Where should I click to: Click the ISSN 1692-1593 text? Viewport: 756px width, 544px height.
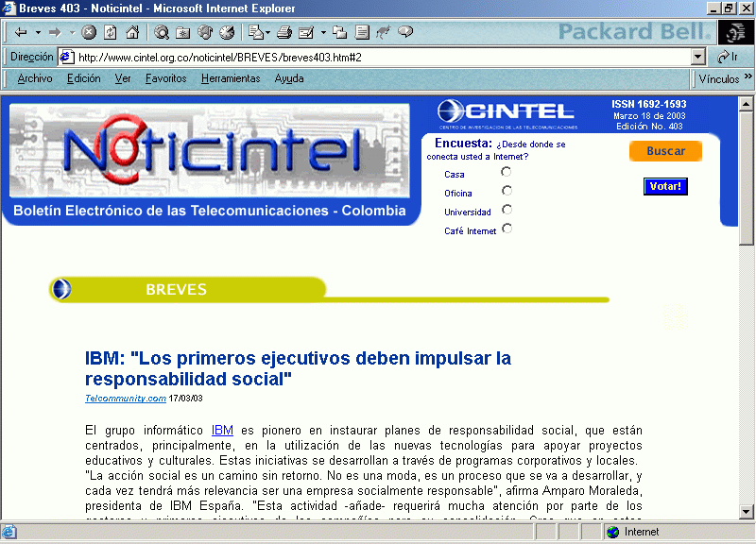(x=649, y=104)
